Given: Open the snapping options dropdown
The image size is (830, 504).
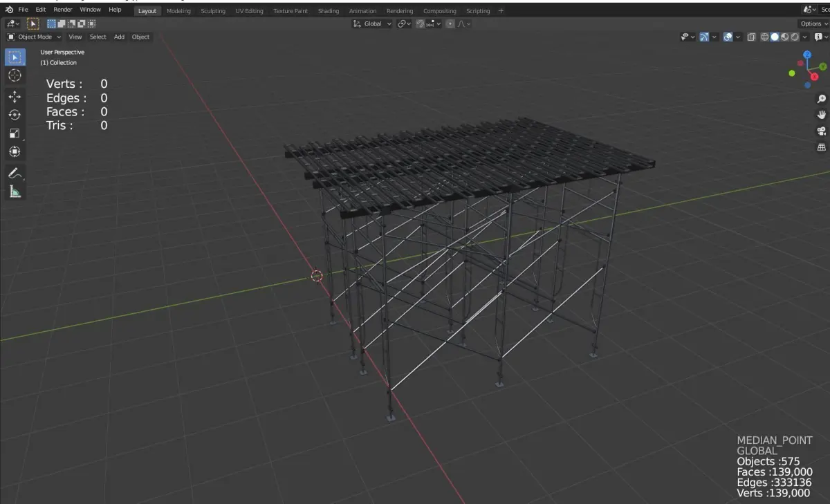Looking at the screenshot, I should 434,24.
